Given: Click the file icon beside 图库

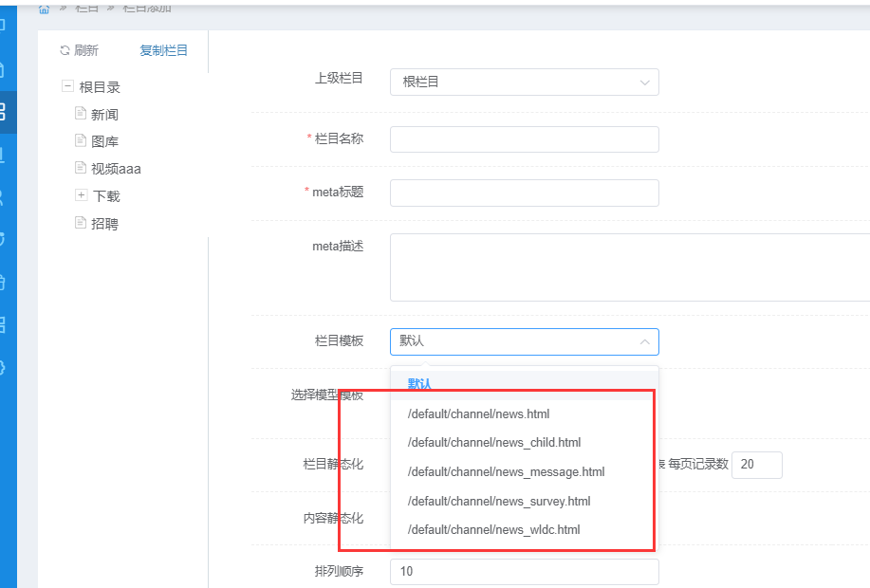Looking at the screenshot, I should click(x=81, y=139).
